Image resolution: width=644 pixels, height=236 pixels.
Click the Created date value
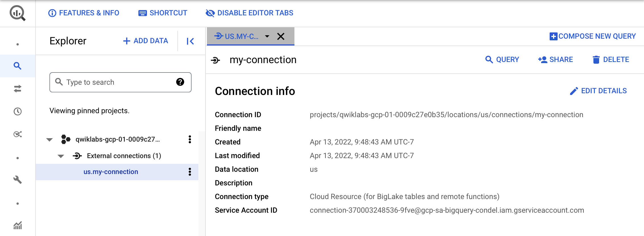[362, 142]
